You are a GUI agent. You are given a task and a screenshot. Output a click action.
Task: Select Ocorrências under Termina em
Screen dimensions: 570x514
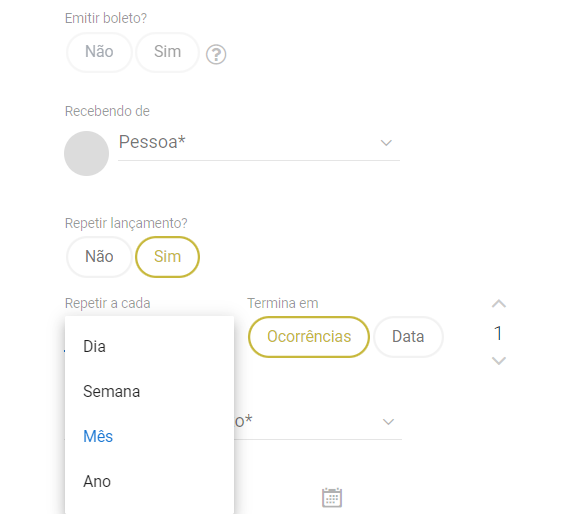[309, 337]
